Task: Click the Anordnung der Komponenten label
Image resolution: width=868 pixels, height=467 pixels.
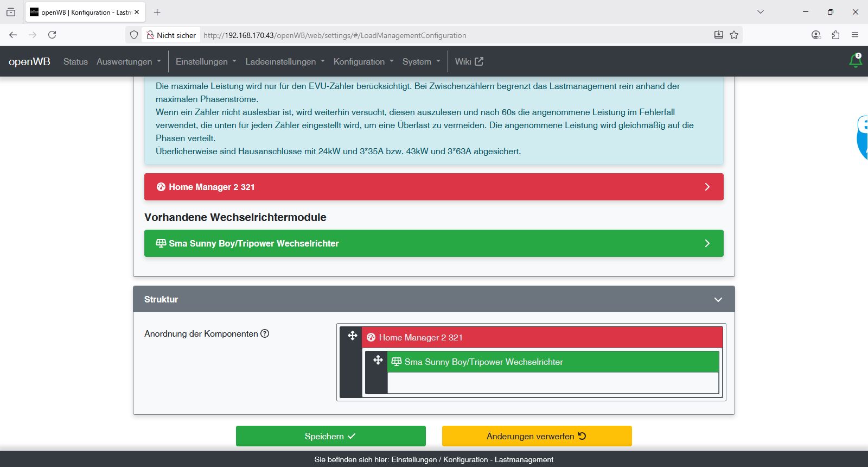Action: pos(201,333)
